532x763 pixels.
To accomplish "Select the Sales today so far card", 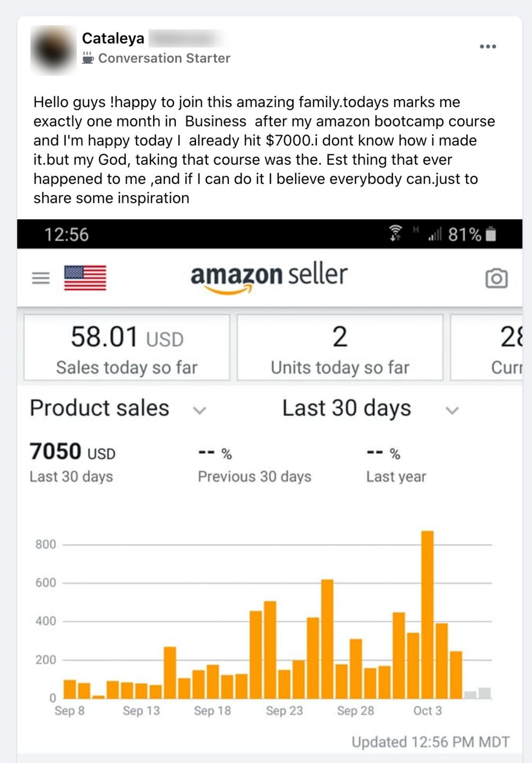I will pyautogui.click(x=127, y=348).
